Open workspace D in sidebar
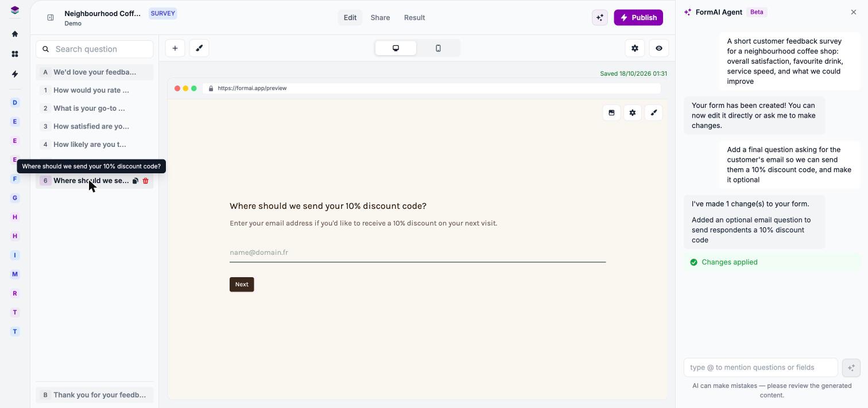Screen dimensions: 868x408 15,103
